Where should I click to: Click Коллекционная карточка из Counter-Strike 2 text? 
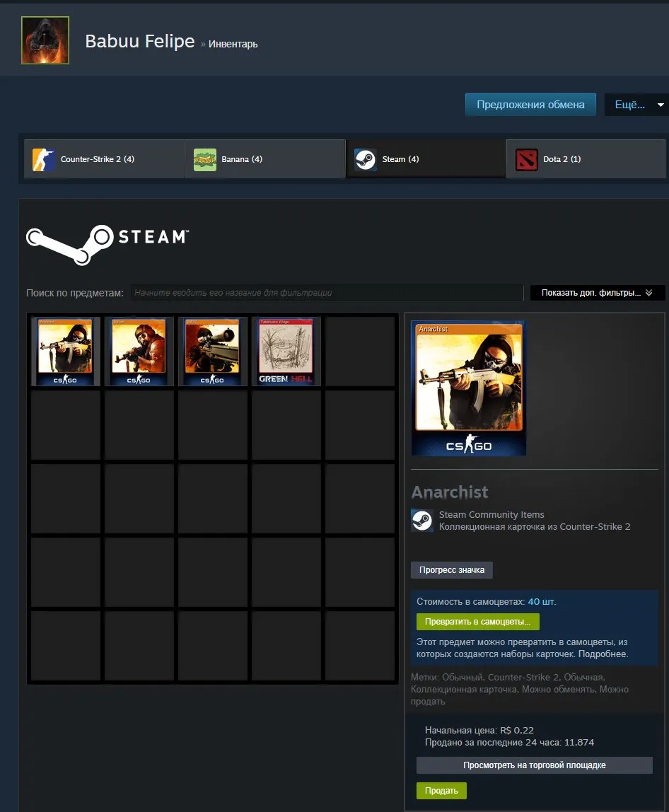(x=535, y=527)
